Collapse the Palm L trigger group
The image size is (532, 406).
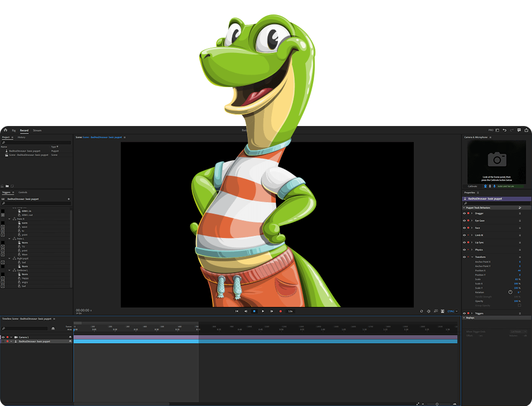pos(9,239)
